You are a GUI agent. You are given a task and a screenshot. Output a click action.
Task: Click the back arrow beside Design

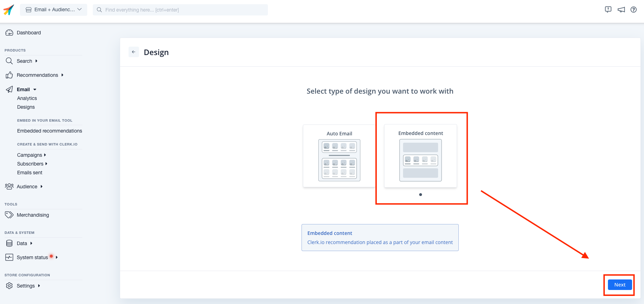tap(133, 52)
